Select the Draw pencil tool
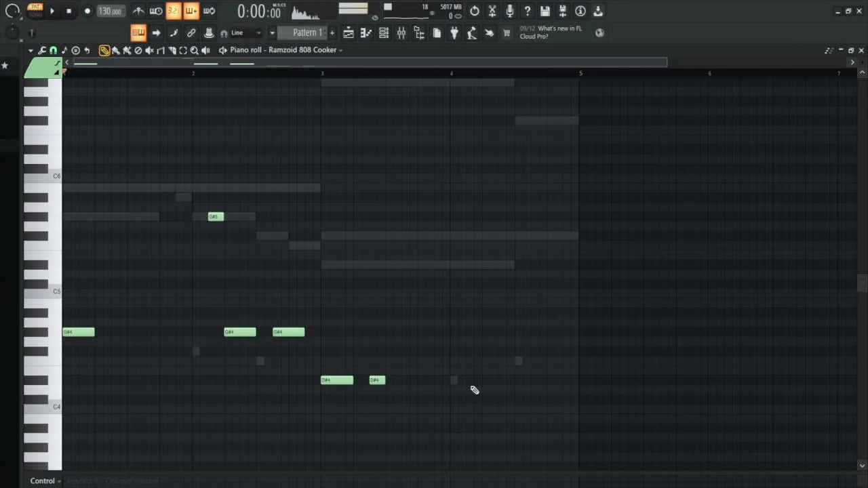This screenshot has width=868, height=488. [104, 50]
